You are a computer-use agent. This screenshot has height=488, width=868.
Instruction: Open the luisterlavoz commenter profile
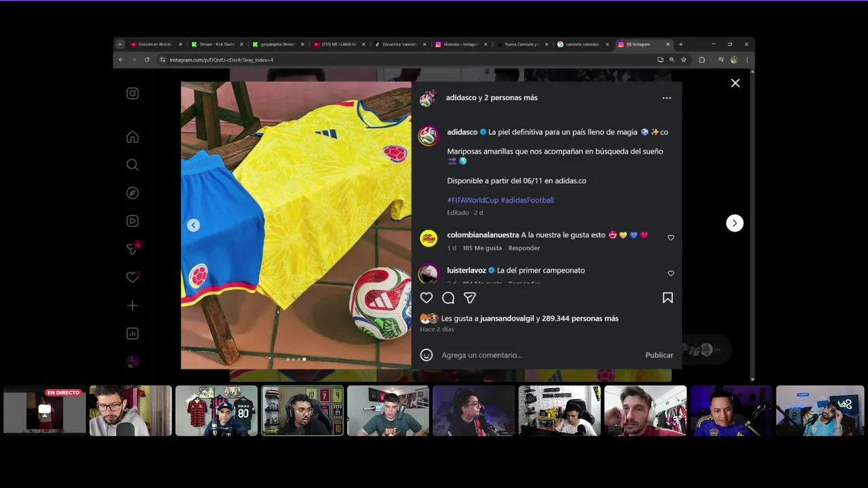click(x=467, y=270)
